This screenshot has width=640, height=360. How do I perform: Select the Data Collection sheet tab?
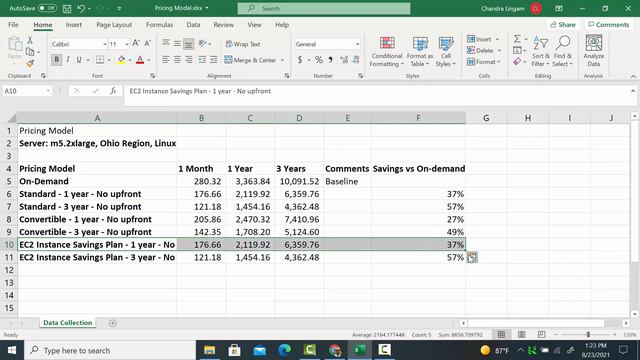[68, 323]
